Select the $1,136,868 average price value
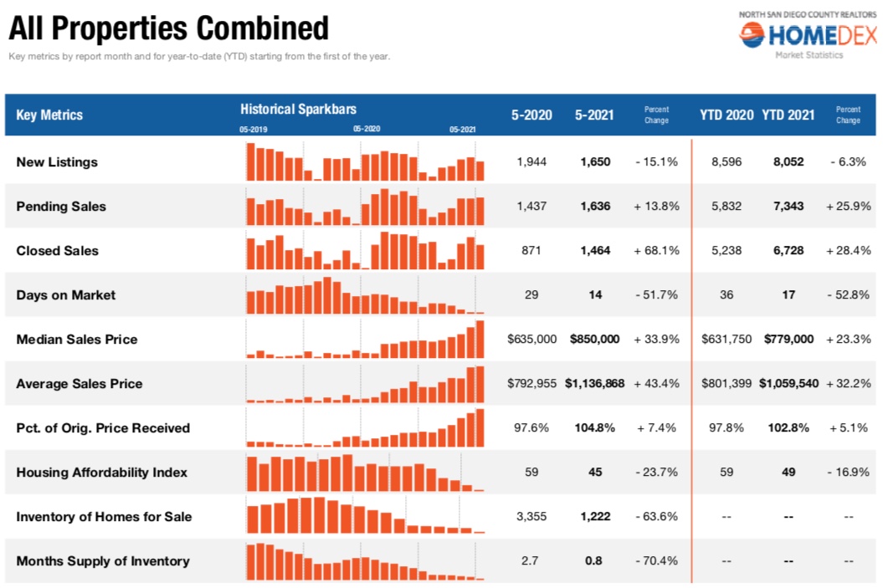Screen dimensions: 883x588 pyautogui.click(x=594, y=384)
